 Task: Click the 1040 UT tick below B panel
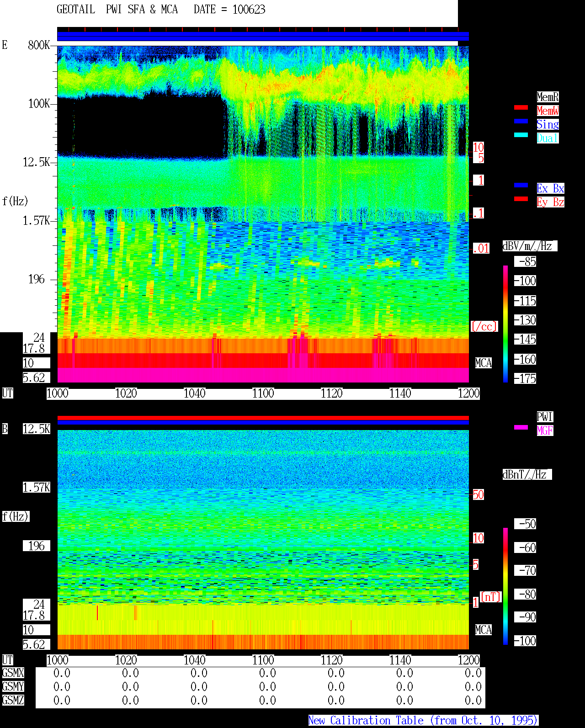click(195, 660)
